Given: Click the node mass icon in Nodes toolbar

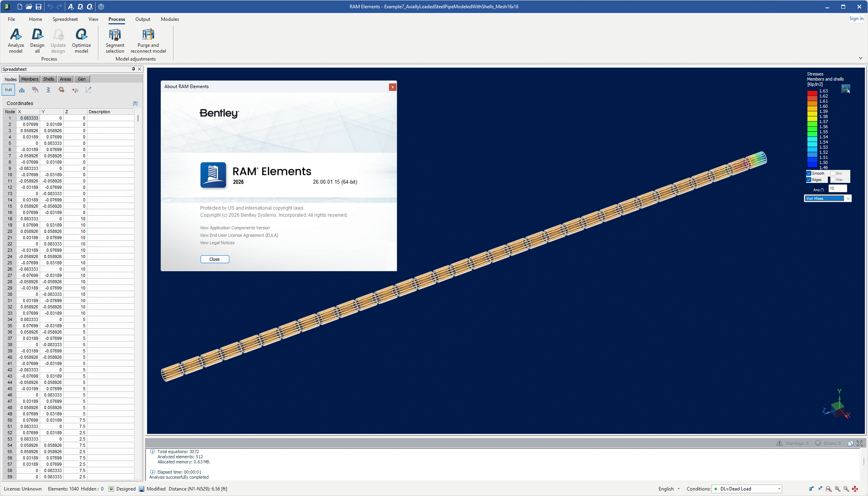Looking at the screenshot, I should point(62,90).
